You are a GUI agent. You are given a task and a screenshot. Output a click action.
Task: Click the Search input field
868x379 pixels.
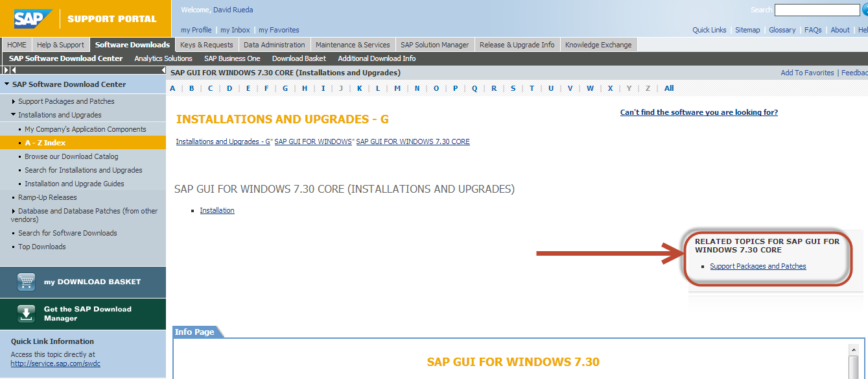(x=817, y=10)
